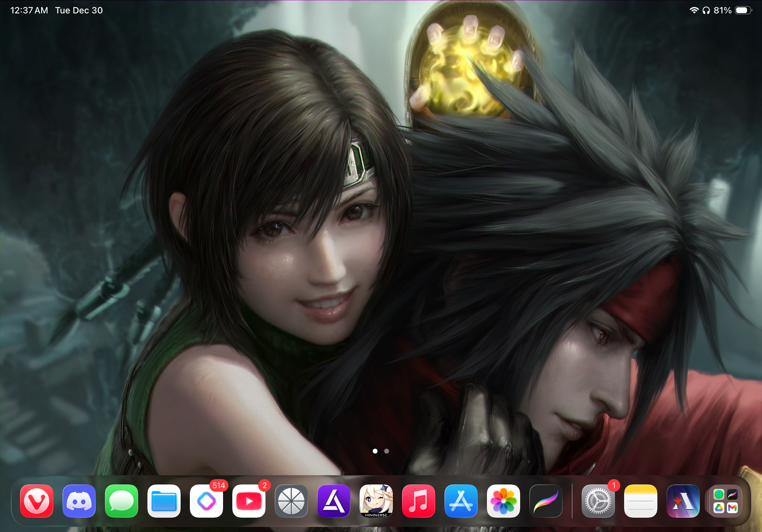Open the Notes app
Image resolution: width=762 pixels, height=532 pixels.
(640, 501)
